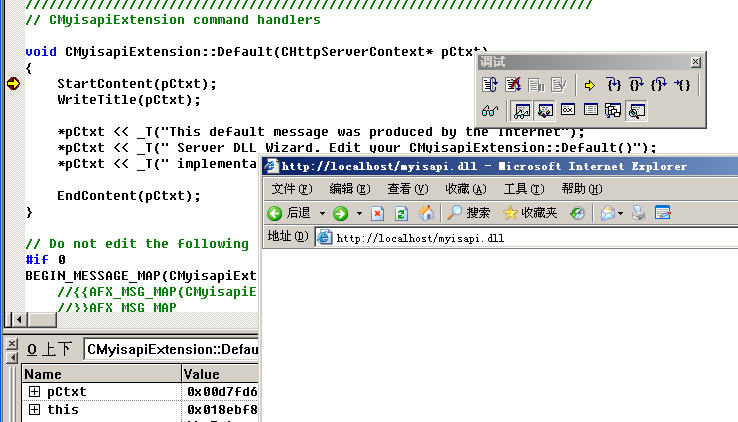Click the #if 0 preprocessor line
Viewport: 738px width, 422px height.
coord(46,260)
